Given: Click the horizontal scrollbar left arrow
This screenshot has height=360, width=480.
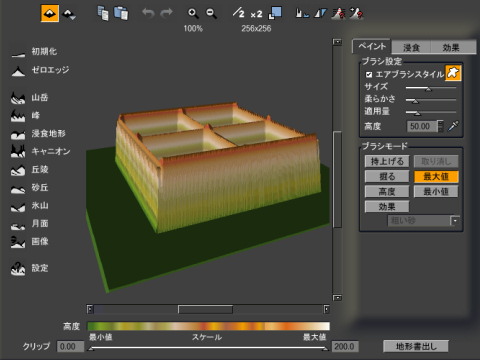Looking at the screenshot, I should click(90, 309).
